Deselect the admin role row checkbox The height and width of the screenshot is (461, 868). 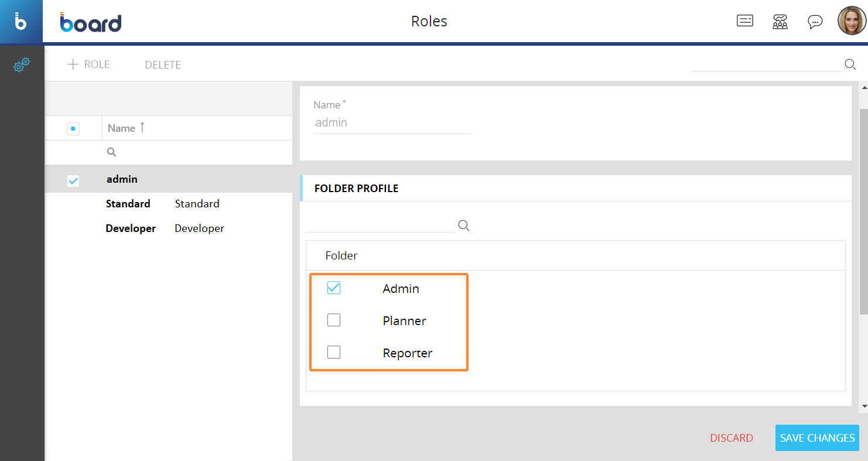pos(73,180)
